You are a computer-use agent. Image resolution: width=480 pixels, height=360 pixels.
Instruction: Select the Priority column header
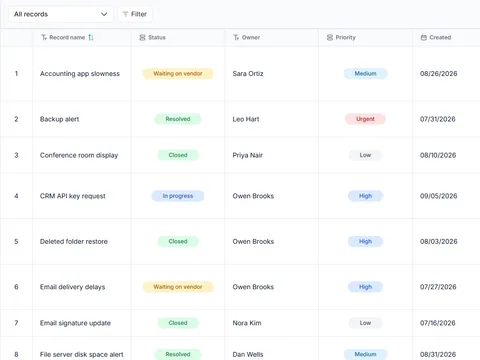click(x=366, y=37)
